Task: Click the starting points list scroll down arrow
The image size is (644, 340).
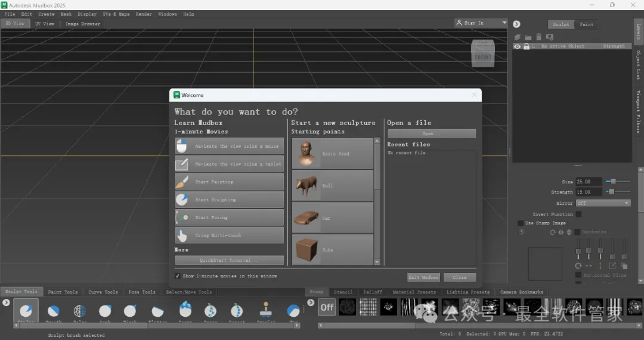Action: pos(377,261)
